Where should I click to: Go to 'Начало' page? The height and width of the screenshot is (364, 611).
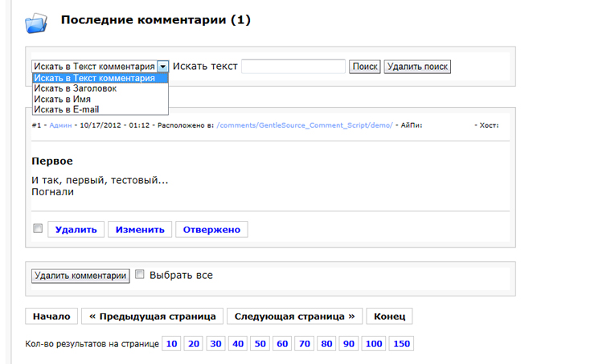(51, 317)
